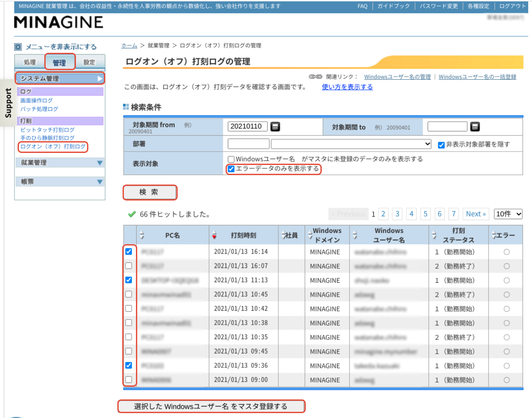Screen dimensions: 532x418
Task: Click 使い方を表示する link
Action: pos(347,87)
